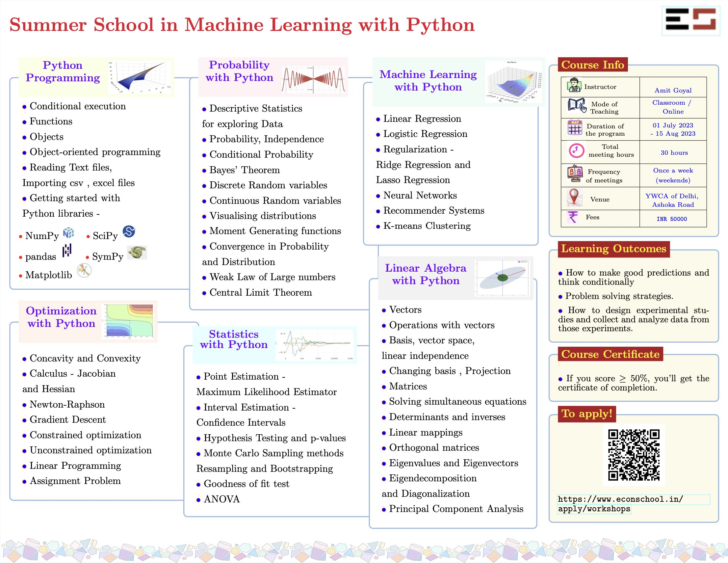Screen dimensions: 728x563
Task: Click the pandas bars logo
Action: [x=67, y=250]
